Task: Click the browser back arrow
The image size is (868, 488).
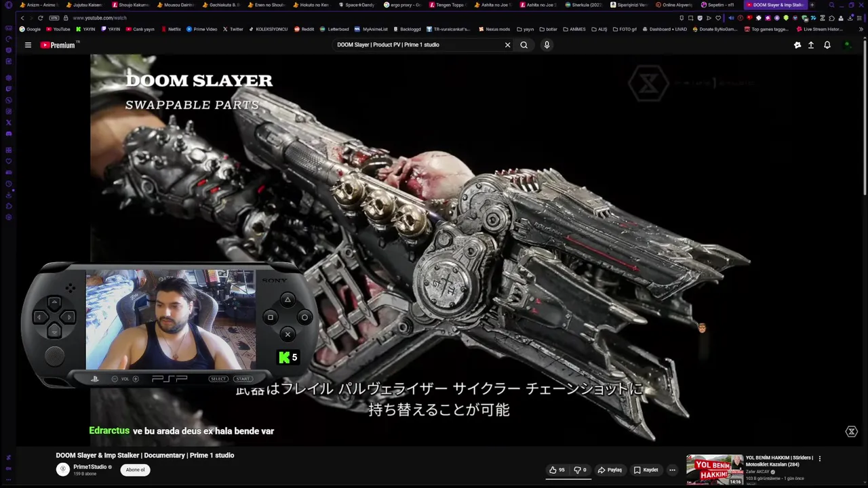Action: click(22, 18)
